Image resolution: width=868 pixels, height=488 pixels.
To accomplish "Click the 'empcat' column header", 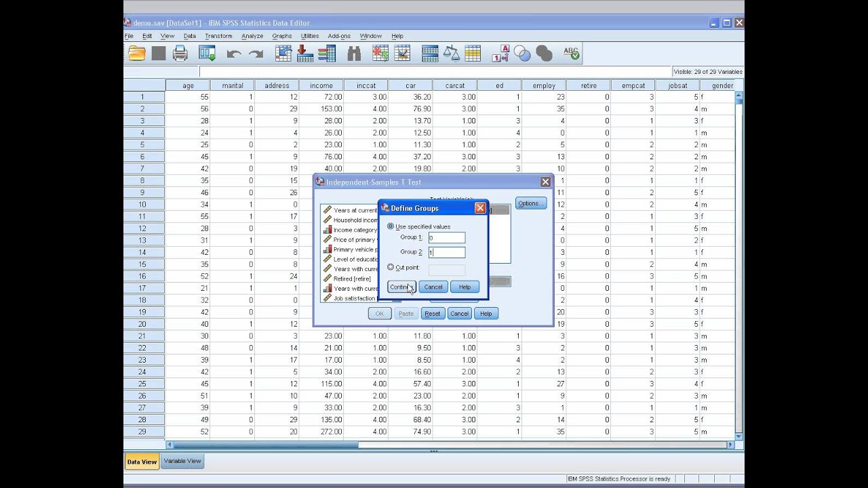I will [633, 85].
